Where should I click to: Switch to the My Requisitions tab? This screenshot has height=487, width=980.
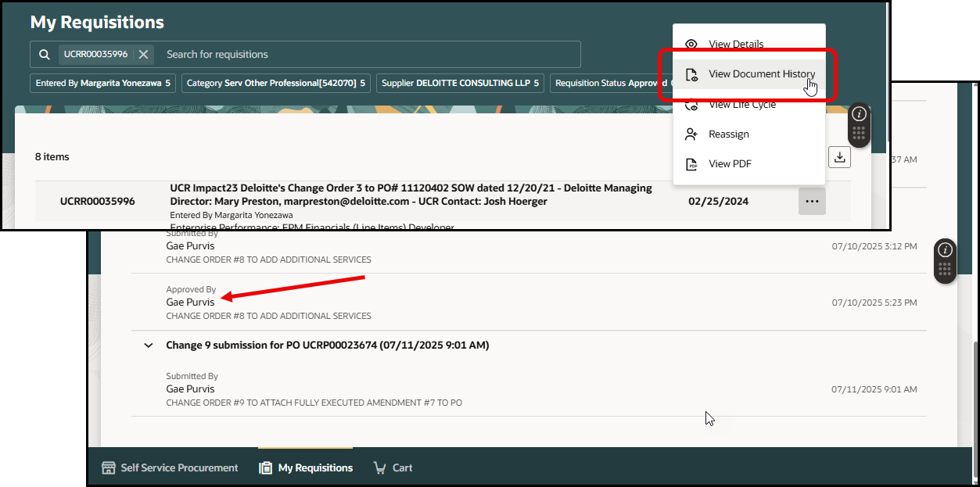305,467
